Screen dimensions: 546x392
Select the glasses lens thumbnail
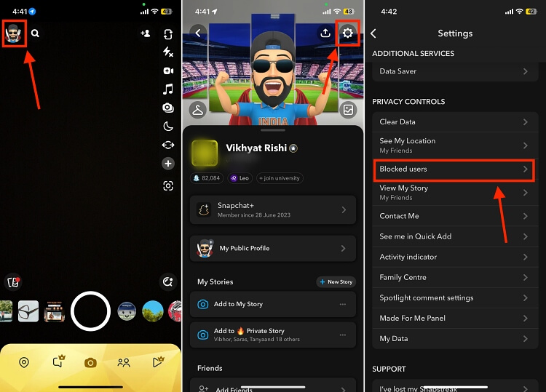click(28, 311)
